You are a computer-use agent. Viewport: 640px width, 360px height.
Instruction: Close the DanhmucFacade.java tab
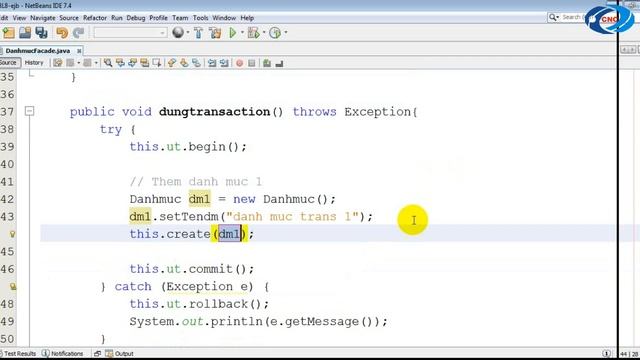coord(79,51)
